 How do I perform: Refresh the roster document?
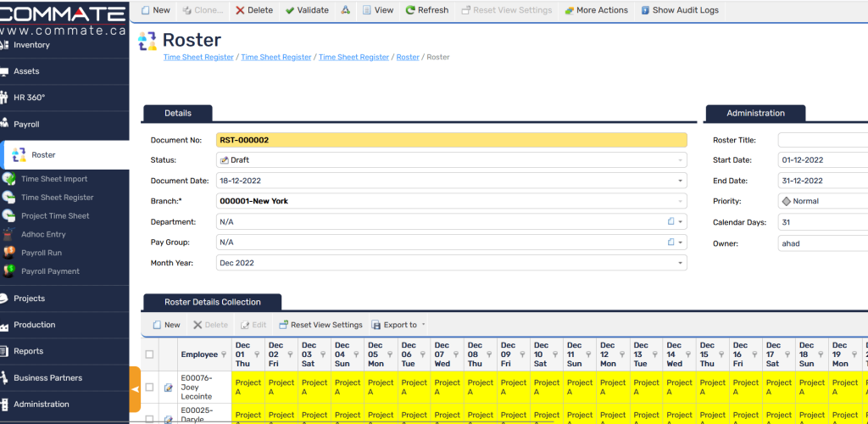click(427, 10)
